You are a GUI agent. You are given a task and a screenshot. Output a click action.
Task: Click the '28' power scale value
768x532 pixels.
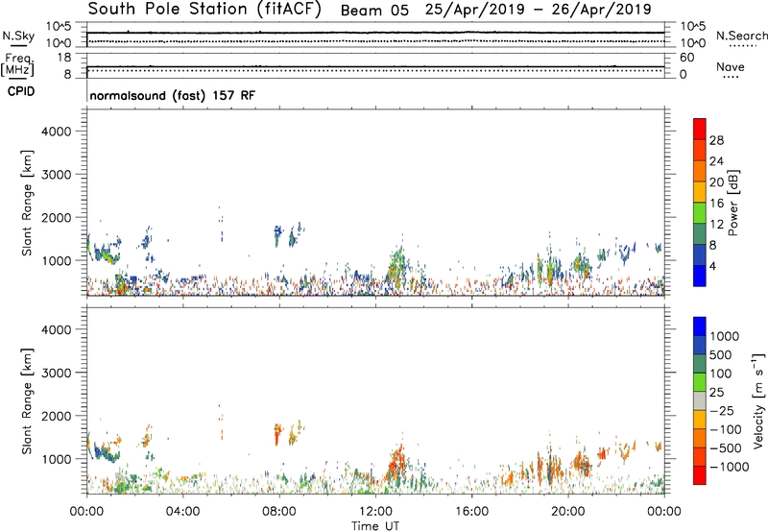pos(716,140)
